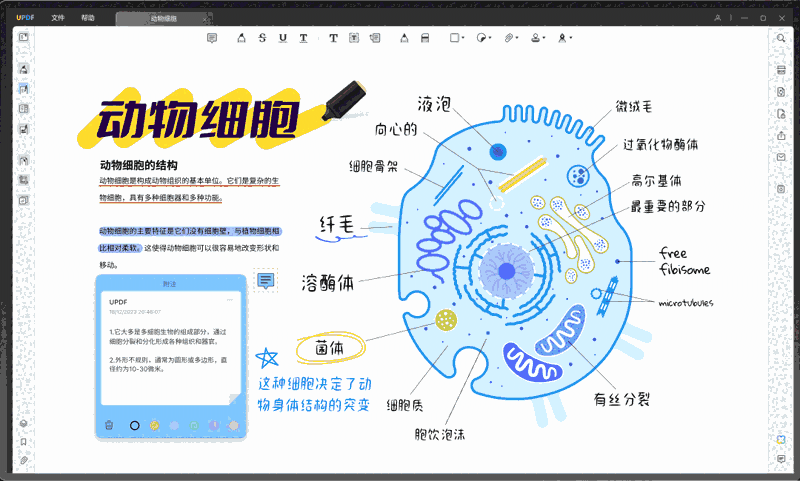Click the UPDF logo in title bar
This screenshot has height=481, width=800.
click(x=25, y=18)
